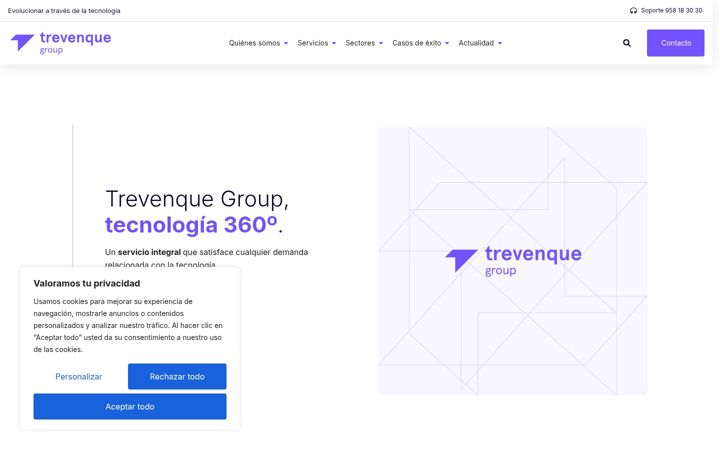
Task: Expand the Actualidad dropdown arrow
Action: pos(500,43)
